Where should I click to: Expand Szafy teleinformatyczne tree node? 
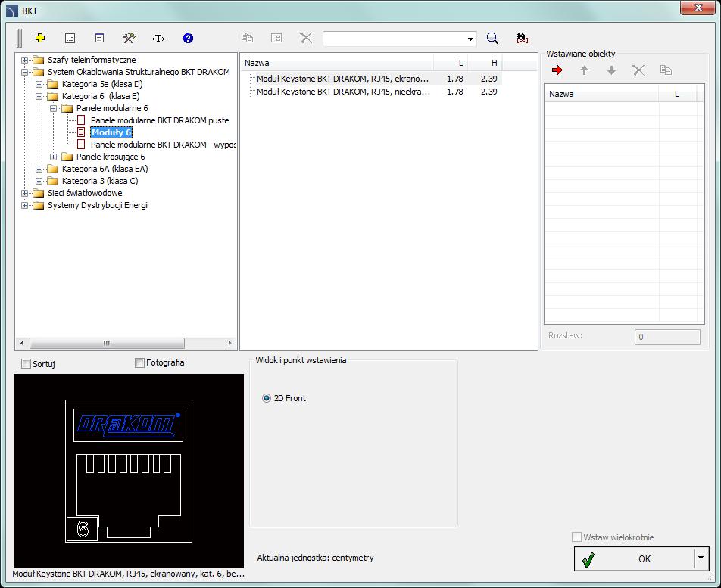point(24,61)
